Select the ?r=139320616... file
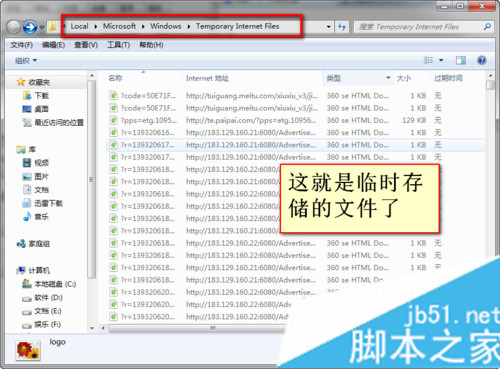500x369 pixels. coord(147,133)
